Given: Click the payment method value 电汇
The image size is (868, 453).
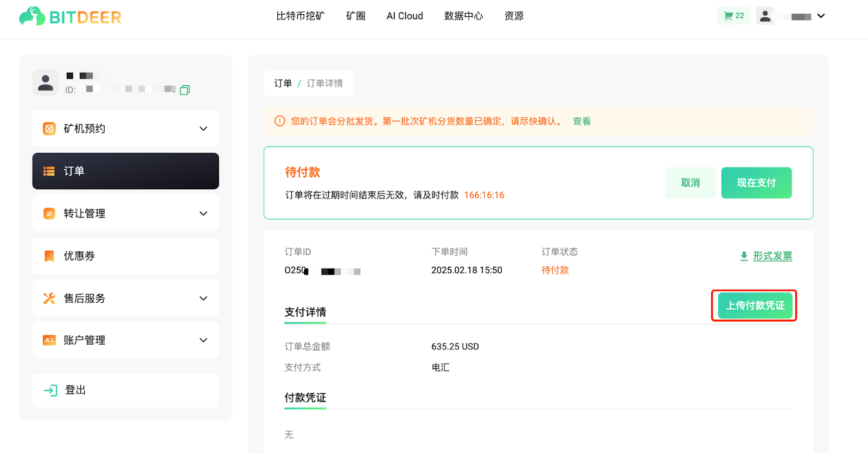Looking at the screenshot, I should pos(441,368).
